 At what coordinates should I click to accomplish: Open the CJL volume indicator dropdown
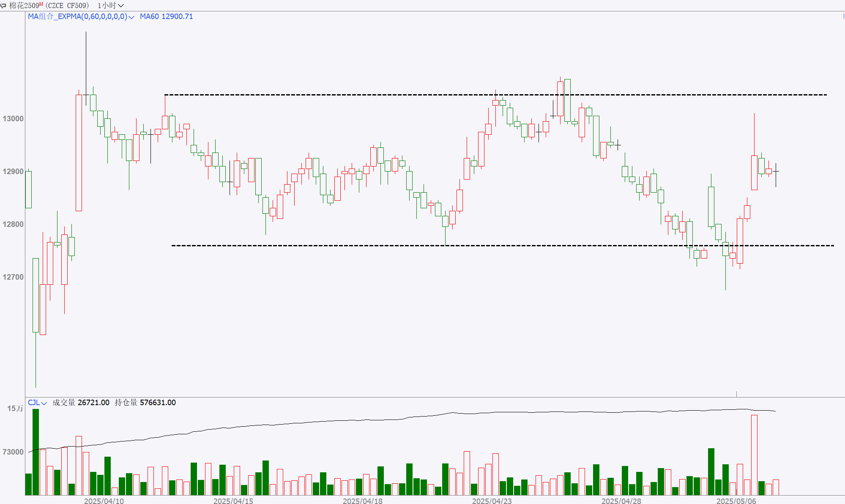[44, 403]
